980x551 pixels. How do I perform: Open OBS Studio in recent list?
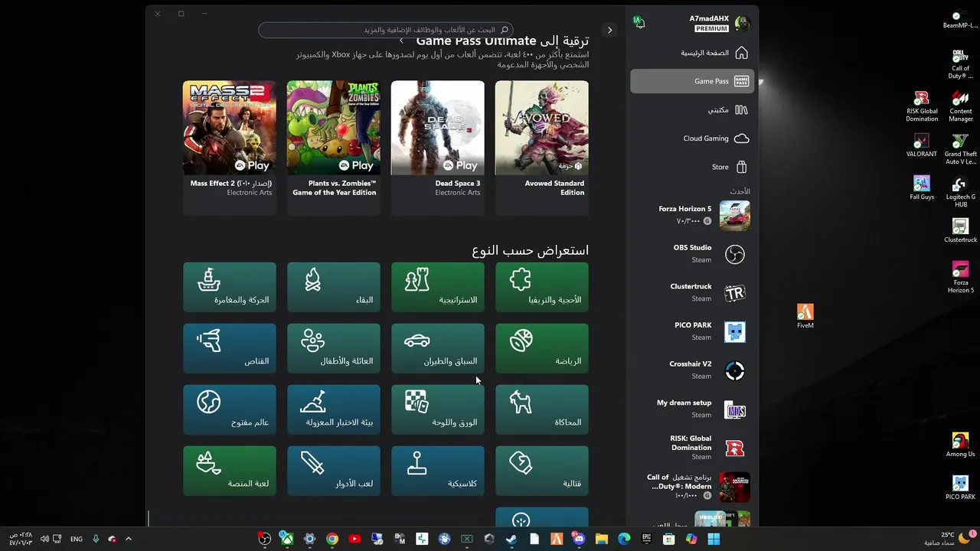(x=692, y=254)
